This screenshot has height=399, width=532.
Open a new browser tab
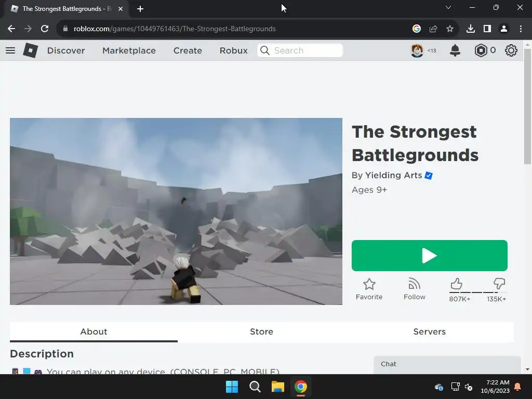pyautogui.click(x=140, y=9)
